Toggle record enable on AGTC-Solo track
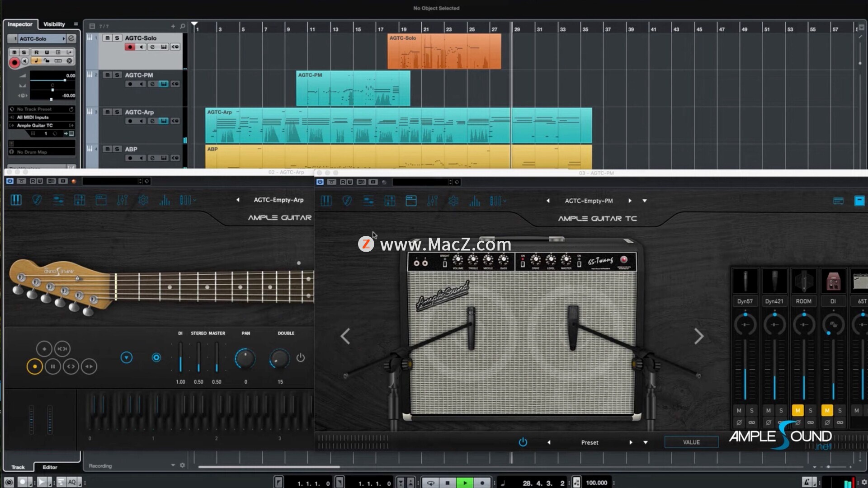This screenshot has width=868, height=488. tap(130, 47)
